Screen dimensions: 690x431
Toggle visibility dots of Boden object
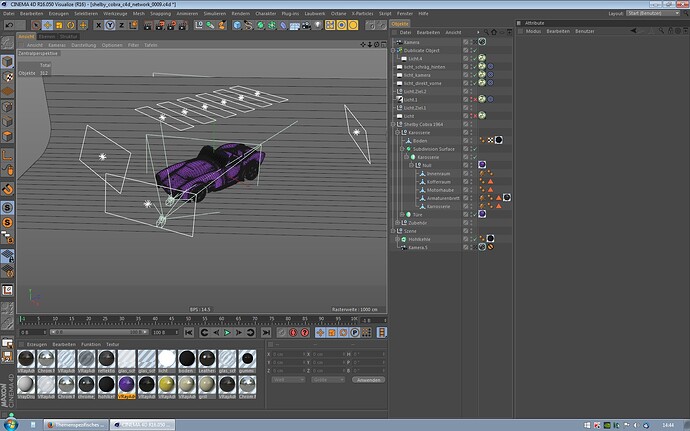coord(471,141)
